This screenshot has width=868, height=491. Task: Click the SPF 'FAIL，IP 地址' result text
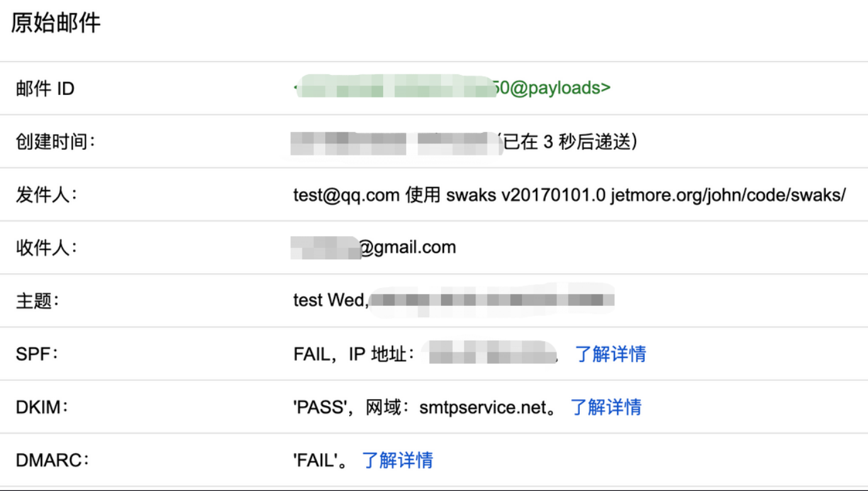[354, 354]
